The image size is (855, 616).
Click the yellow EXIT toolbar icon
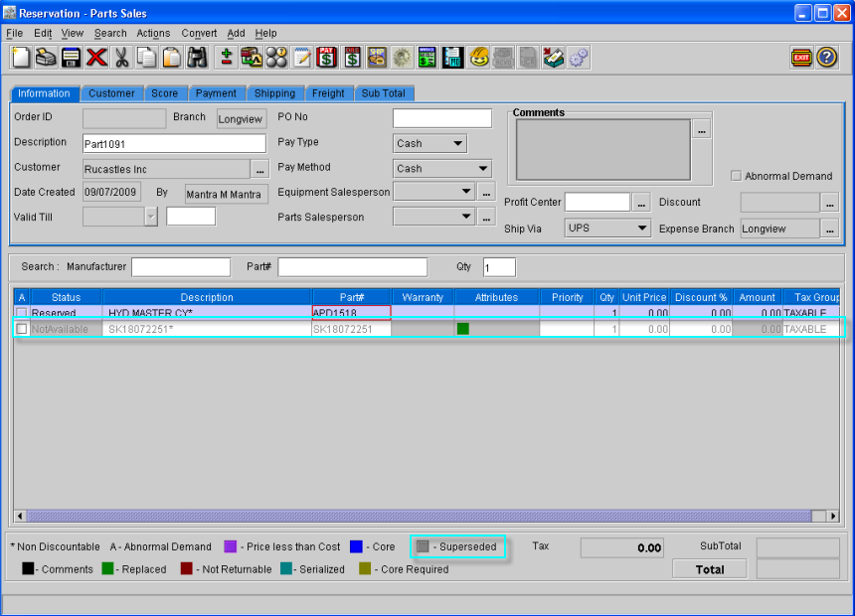pyautogui.click(x=801, y=58)
